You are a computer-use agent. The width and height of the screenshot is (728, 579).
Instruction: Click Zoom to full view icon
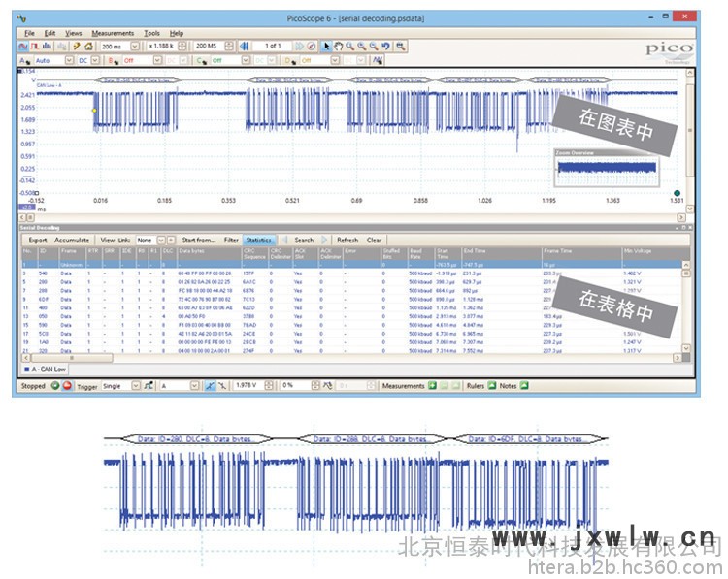(x=400, y=46)
